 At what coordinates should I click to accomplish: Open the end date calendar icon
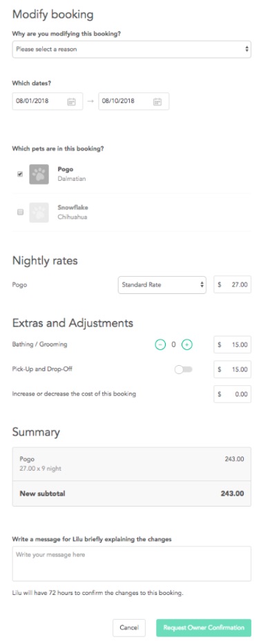pyautogui.click(x=157, y=101)
